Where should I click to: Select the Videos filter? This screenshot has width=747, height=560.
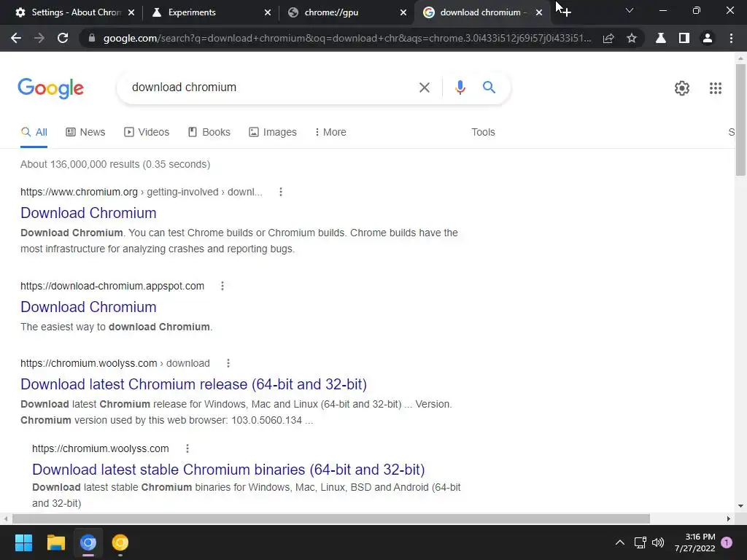coord(147,133)
